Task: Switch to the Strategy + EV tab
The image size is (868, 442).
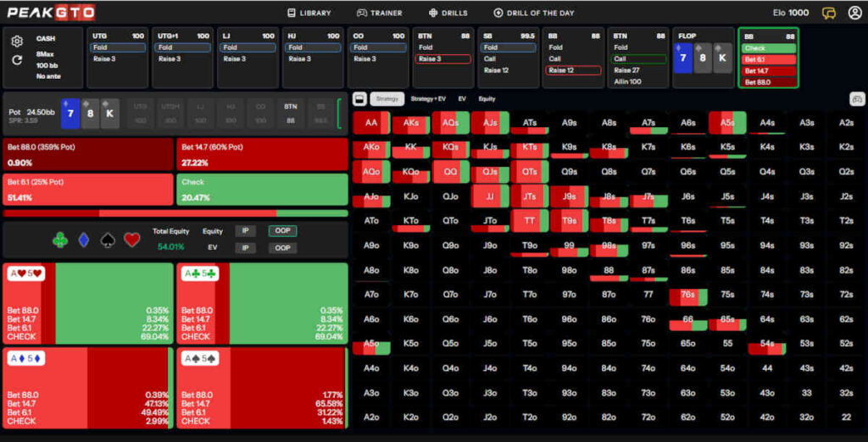Action: [429, 99]
